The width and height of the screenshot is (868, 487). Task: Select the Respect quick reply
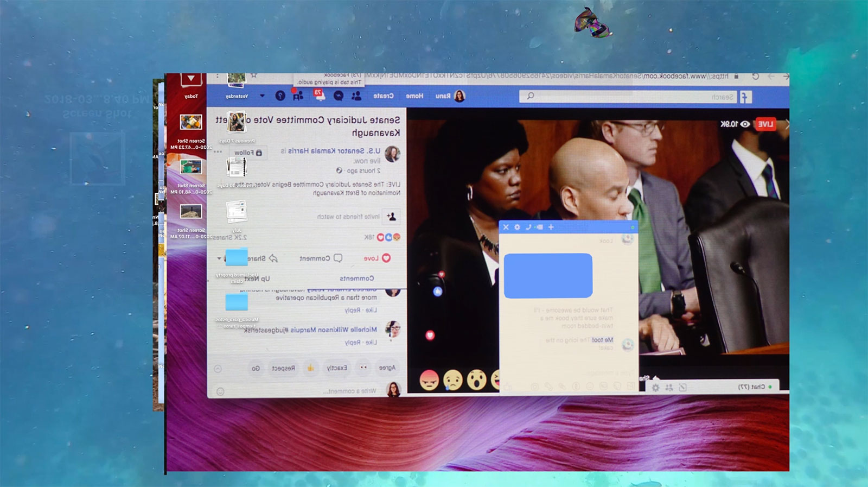(283, 368)
